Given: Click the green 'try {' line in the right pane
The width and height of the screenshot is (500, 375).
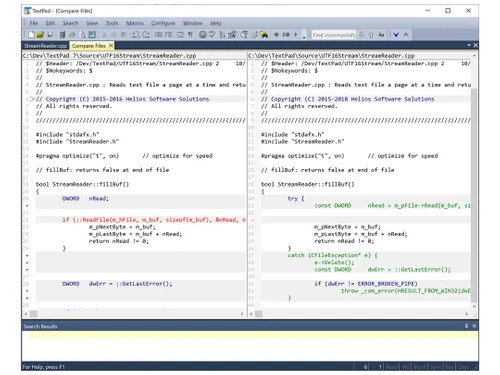Looking at the screenshot, I should point(366,198).
